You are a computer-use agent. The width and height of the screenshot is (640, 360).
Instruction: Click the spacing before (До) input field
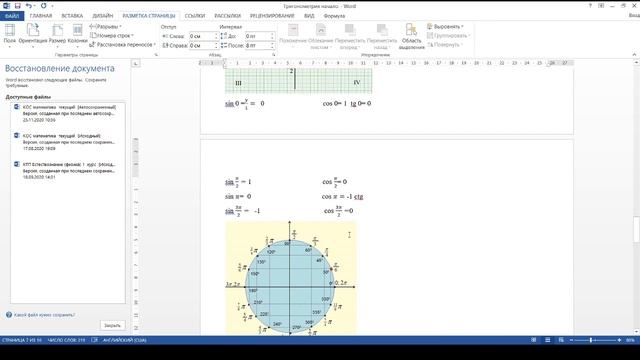pyautogui.click(x=258, y=36)
